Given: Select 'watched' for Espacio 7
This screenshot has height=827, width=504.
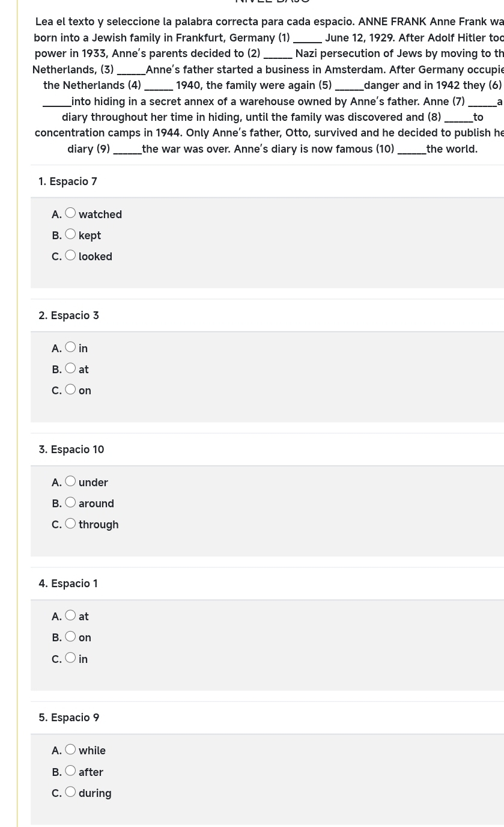Looking at the screenshot, I should pyautogui.click(x=71, y=213).
